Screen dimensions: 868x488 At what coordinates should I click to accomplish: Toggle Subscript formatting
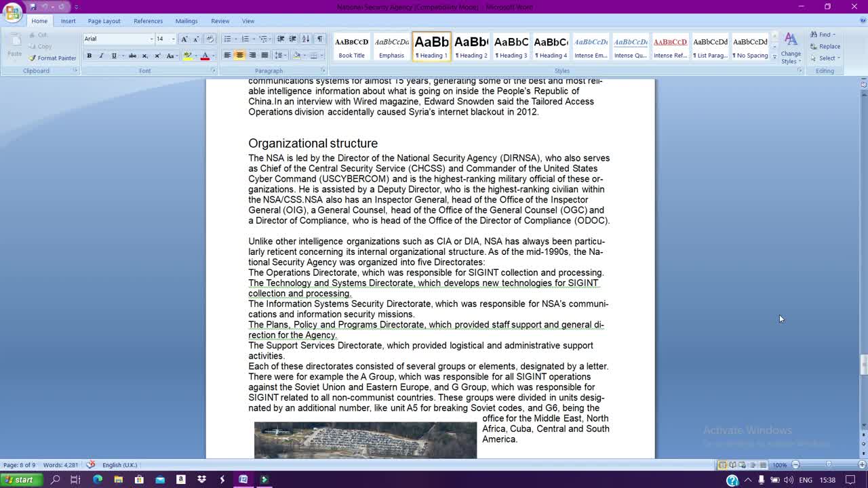(x=144, y=56)
